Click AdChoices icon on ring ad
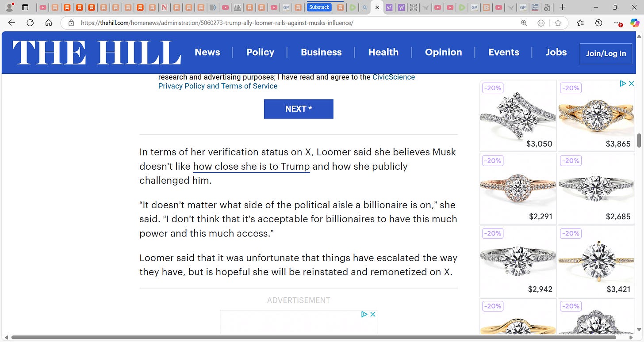Image resolution: width=644 pixels, height=342 pixels. [x=623, y=83]
